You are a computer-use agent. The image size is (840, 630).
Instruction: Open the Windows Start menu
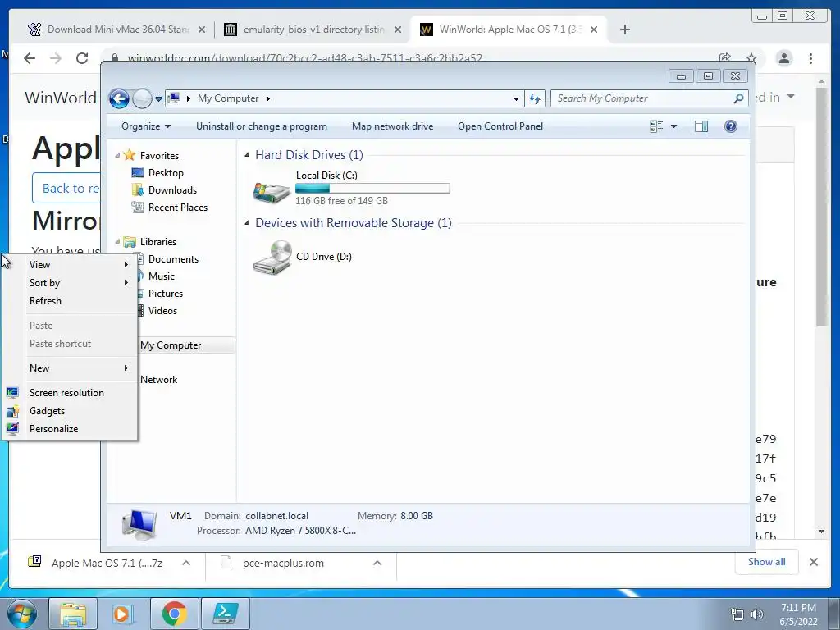(x=22, y=614)
